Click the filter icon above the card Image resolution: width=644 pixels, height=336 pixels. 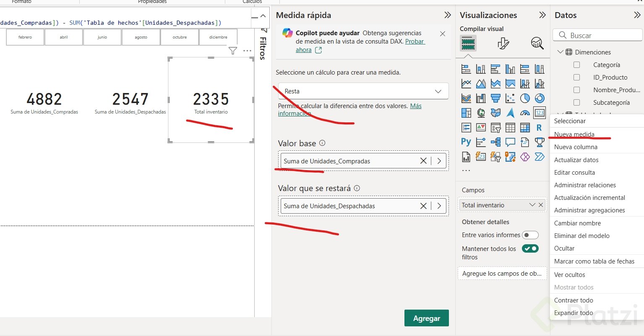(233, 51)
